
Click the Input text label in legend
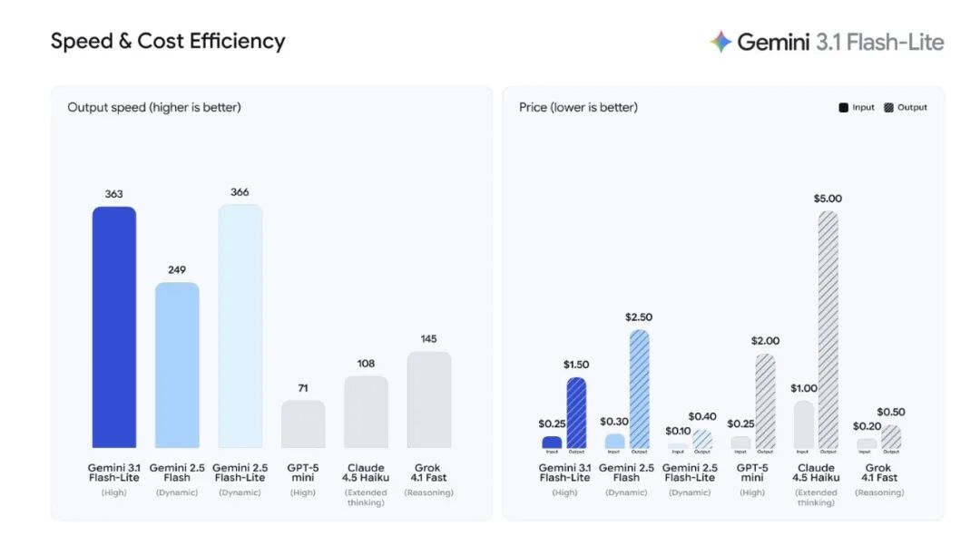pyautogui.click(x=863, y=107)
